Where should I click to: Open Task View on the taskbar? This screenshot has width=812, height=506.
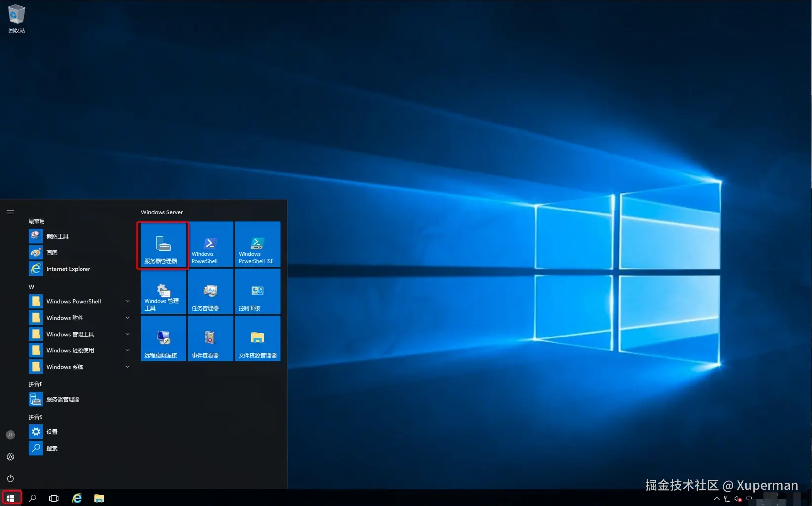click(54, 498)
